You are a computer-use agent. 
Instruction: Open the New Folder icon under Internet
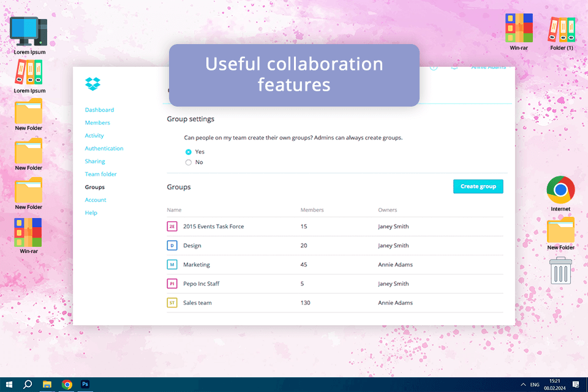560,230
